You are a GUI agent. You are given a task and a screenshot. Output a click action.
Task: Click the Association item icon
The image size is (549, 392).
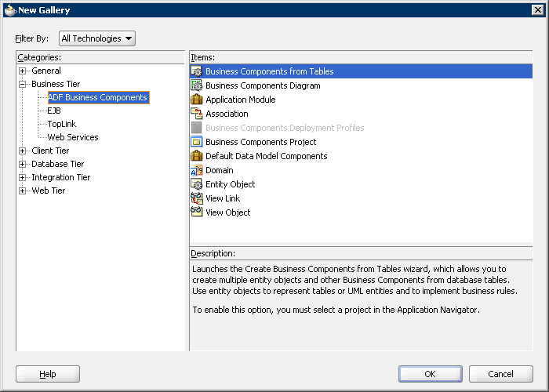click(x=196, y=114)
